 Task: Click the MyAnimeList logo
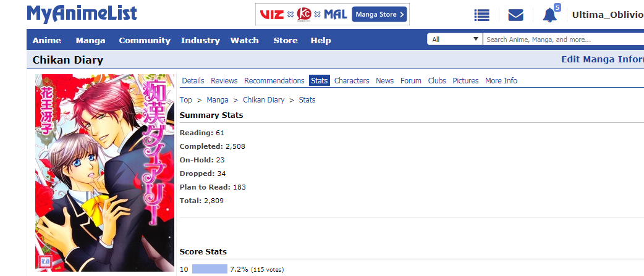pyautogui.click(x=82, y=14)
